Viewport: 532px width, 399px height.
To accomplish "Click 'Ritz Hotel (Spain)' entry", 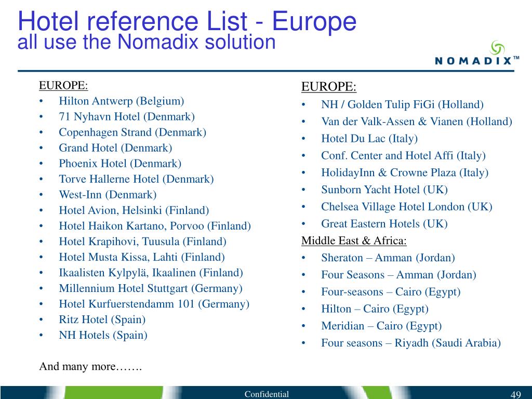I will (102, 320).
